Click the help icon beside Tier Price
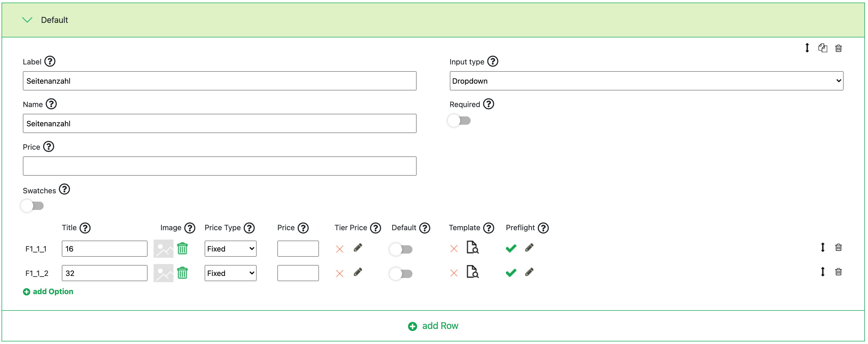 [x=375, y=228]
